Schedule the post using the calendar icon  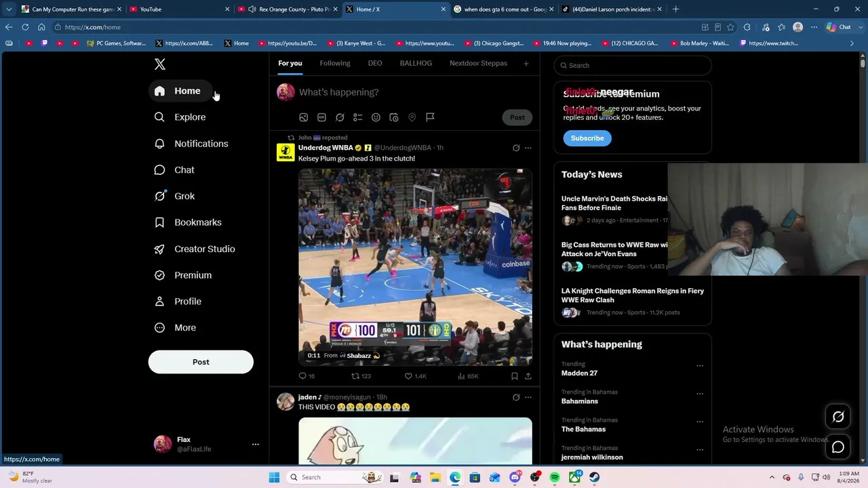click(x=394, y=117)
